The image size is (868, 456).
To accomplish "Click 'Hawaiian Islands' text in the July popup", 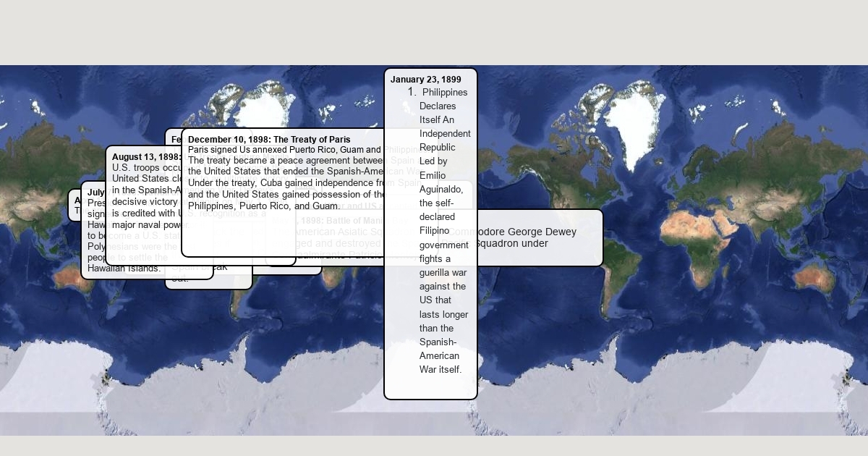I will (x=133, y=269).
